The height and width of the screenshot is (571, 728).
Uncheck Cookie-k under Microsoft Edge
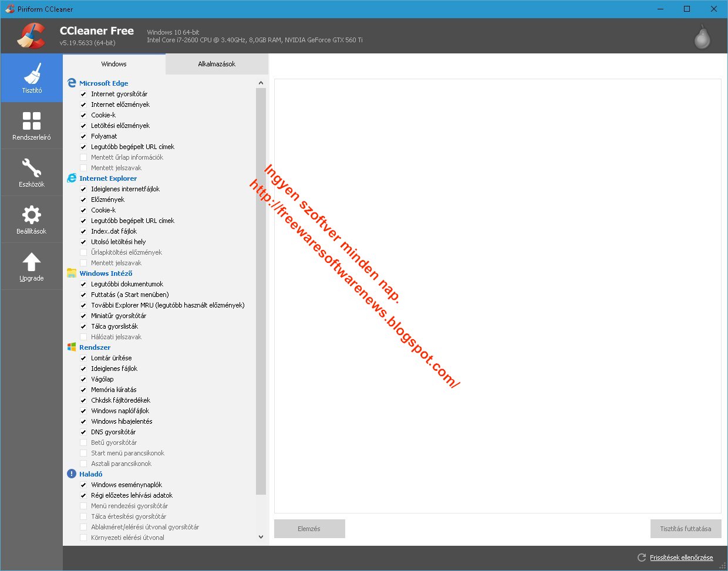click(x=84, y=115)
